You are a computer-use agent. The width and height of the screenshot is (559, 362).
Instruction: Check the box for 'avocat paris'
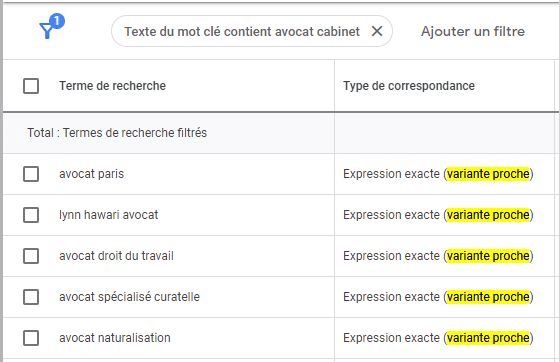[31, 174]
